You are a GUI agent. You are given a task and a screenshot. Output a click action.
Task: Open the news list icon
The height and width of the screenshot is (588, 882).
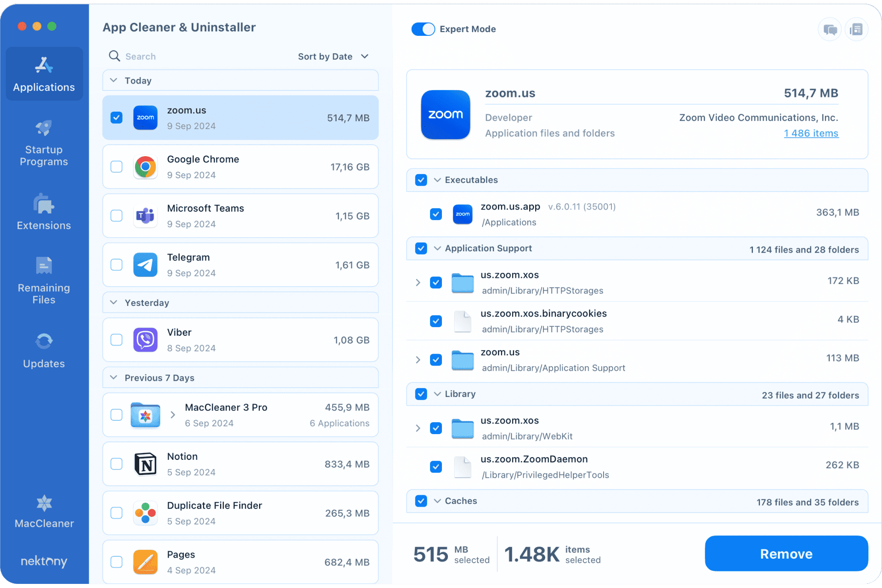pos(856,29)
